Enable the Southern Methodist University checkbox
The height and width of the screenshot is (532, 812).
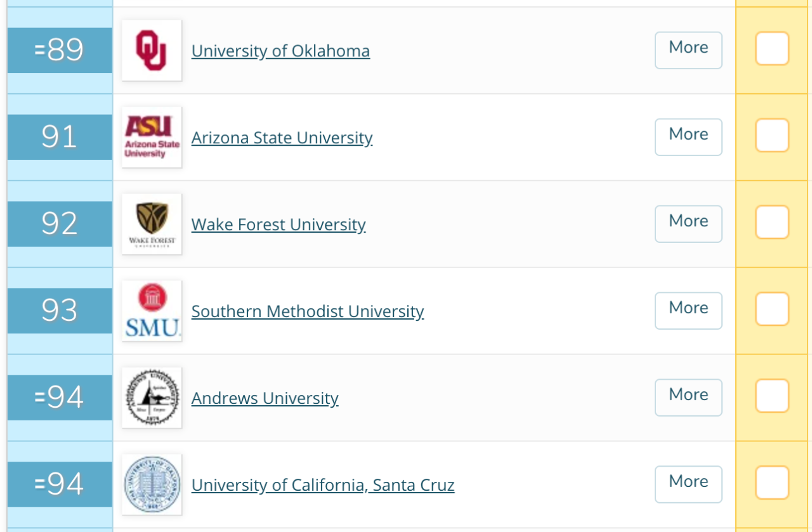772,309
